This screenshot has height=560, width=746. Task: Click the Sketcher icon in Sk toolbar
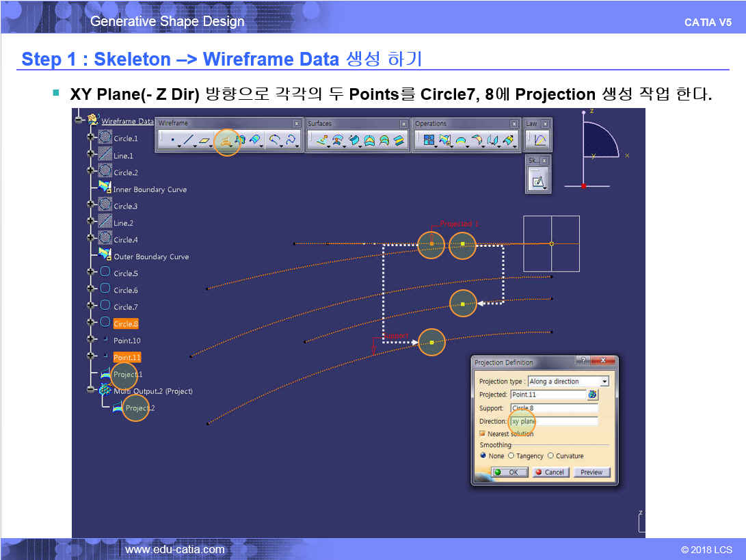(538, 181)
